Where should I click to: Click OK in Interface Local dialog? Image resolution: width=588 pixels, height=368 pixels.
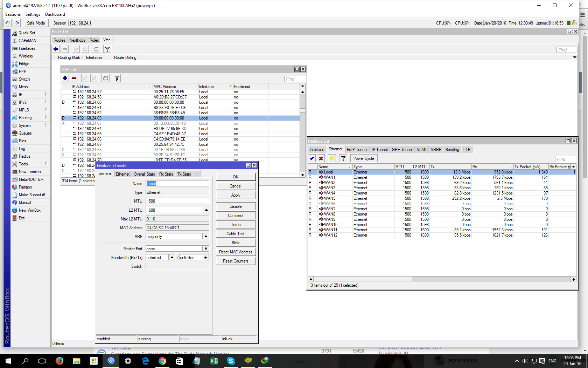[236, 177]
